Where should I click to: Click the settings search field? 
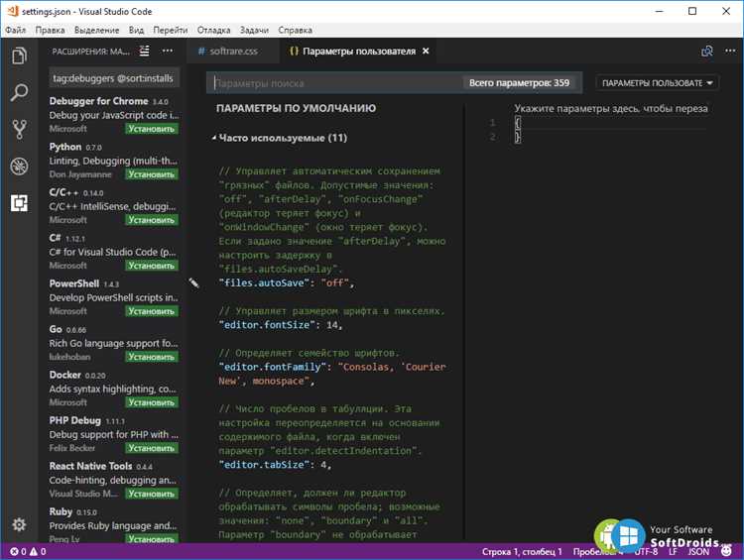334,83
